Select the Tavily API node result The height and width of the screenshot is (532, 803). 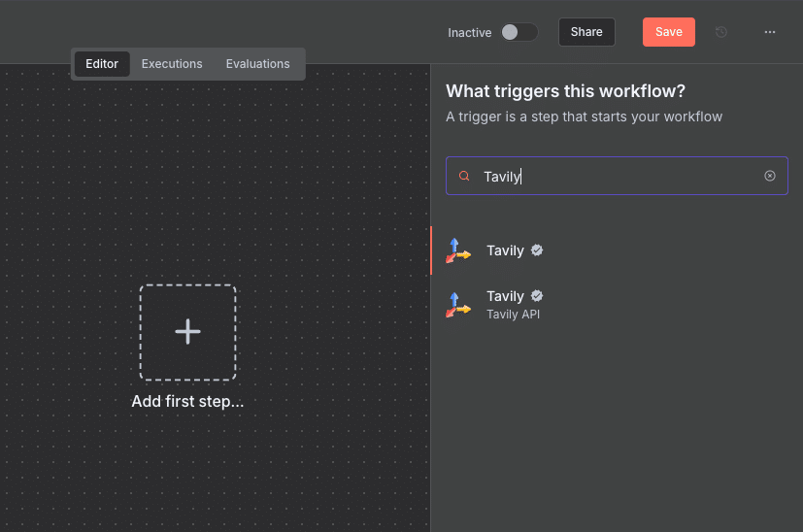click(617, 305)
